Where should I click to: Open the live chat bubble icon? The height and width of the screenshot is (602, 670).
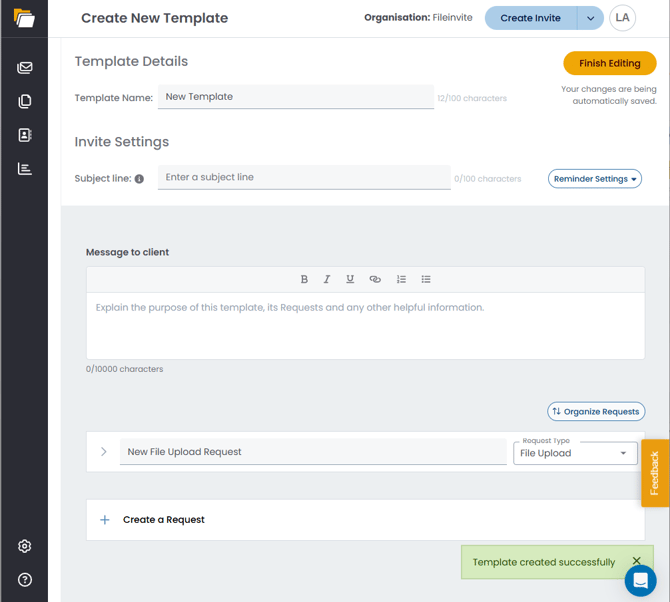click(x=640, y=580)
